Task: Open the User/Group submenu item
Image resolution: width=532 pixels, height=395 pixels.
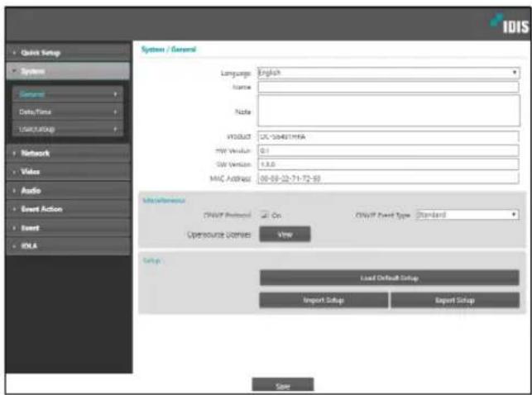Action: [68, 129]
